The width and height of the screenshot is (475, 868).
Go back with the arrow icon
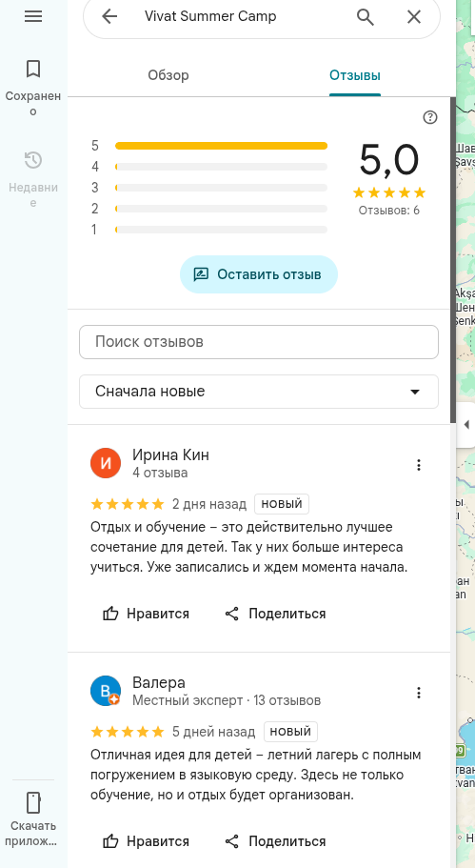pos(109,16)
